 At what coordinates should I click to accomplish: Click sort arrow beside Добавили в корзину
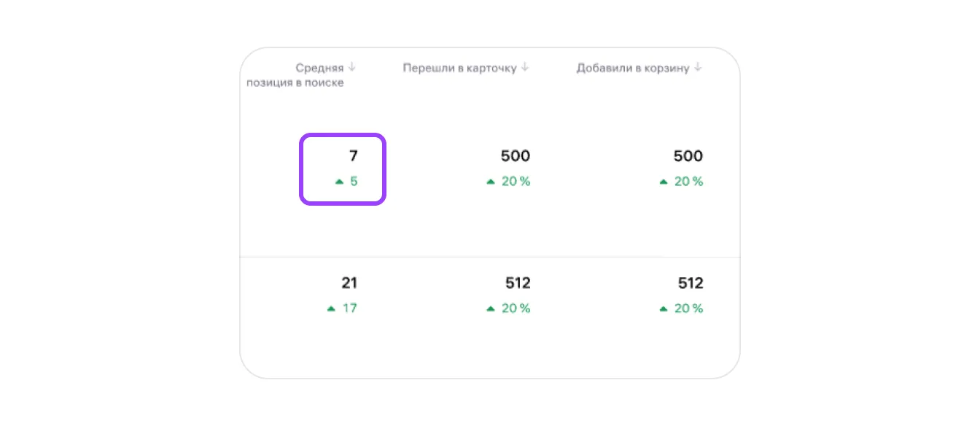pyautogui.click(x=698, y=67)
